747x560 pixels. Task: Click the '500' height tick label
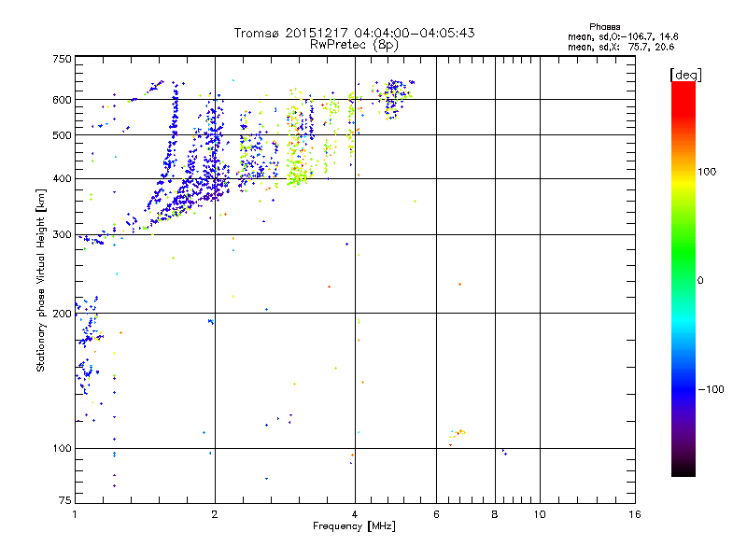[x=62, y=135]
